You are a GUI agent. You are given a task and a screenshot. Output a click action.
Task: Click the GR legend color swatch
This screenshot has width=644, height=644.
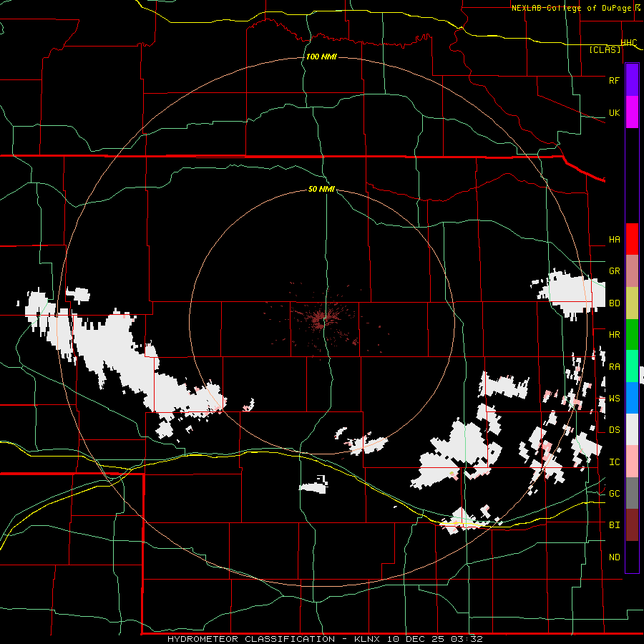[632, 270]
